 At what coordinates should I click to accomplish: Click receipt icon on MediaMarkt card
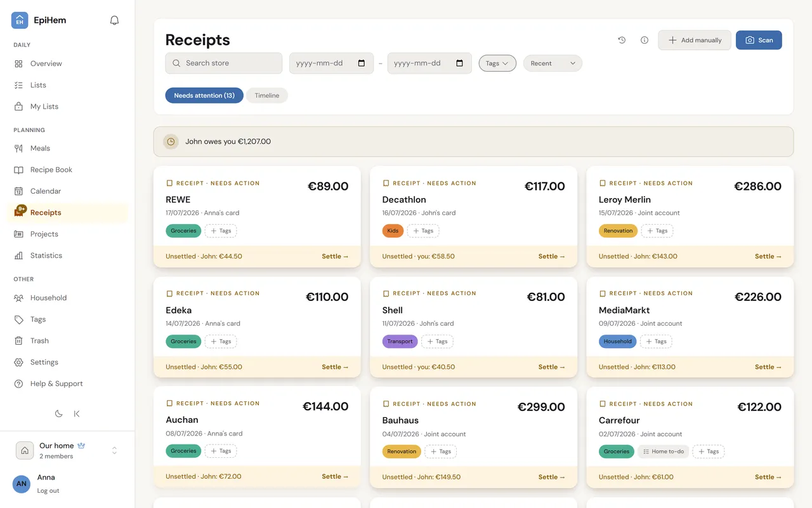(x=603, y=293)
